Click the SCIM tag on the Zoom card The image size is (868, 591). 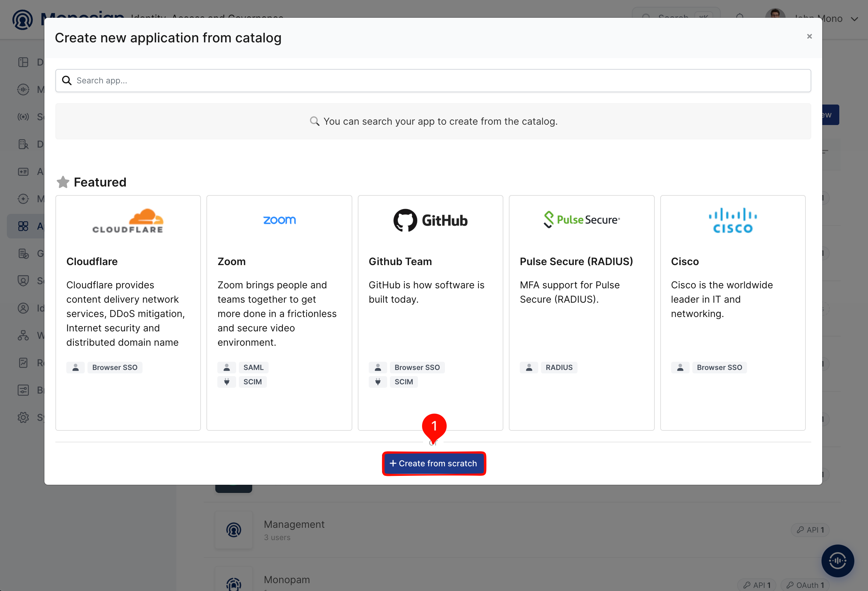[x=253, y=382]
